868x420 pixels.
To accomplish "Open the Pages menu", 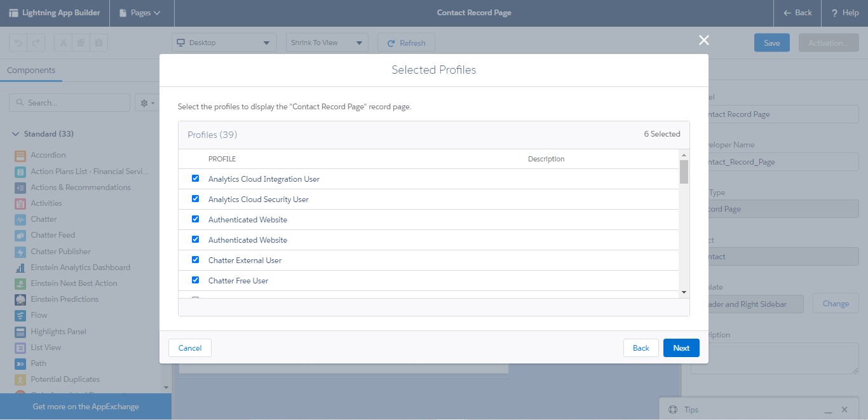I will 141,13.
